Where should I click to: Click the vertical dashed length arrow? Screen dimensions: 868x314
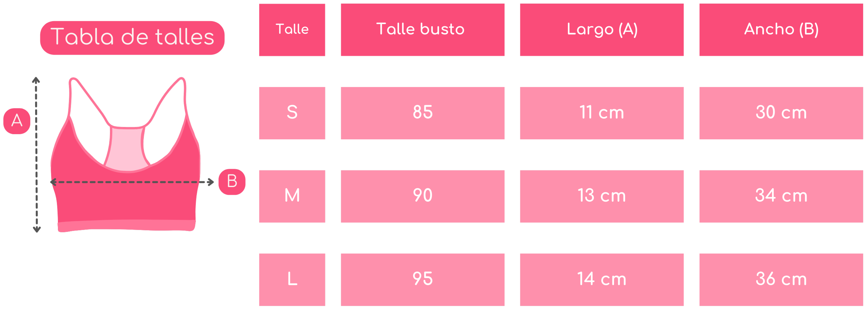36,155
